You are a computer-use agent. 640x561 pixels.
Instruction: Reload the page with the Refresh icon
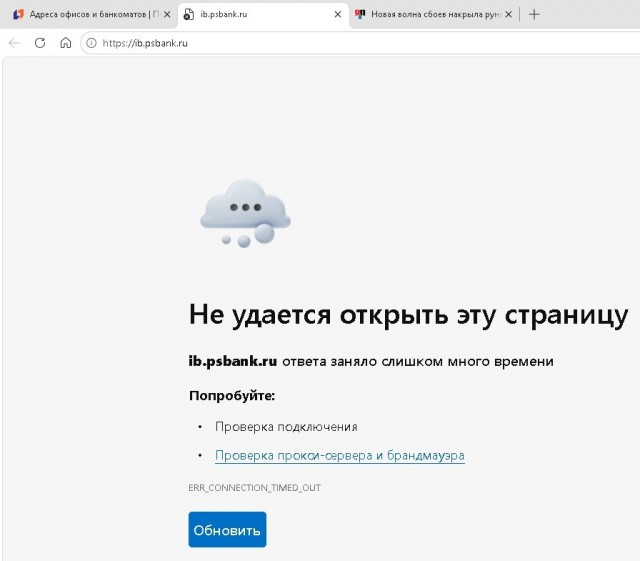(40, 43)
